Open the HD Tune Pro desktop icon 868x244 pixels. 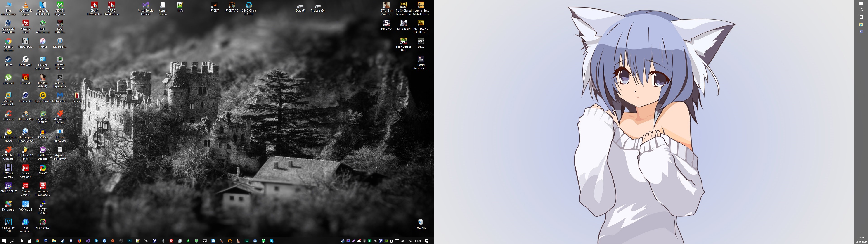tap(26, 116)
